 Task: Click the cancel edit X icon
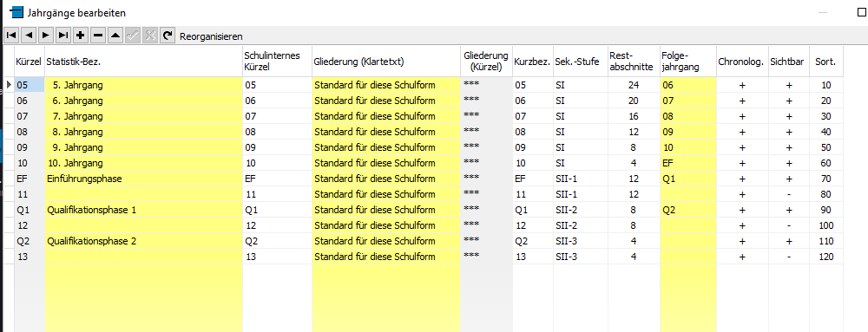click(150, 36)
